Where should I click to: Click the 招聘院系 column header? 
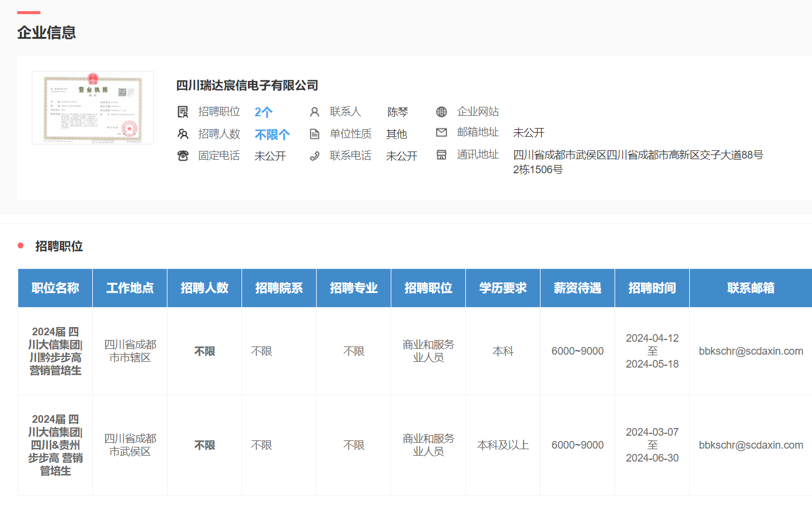pos(279,288)
